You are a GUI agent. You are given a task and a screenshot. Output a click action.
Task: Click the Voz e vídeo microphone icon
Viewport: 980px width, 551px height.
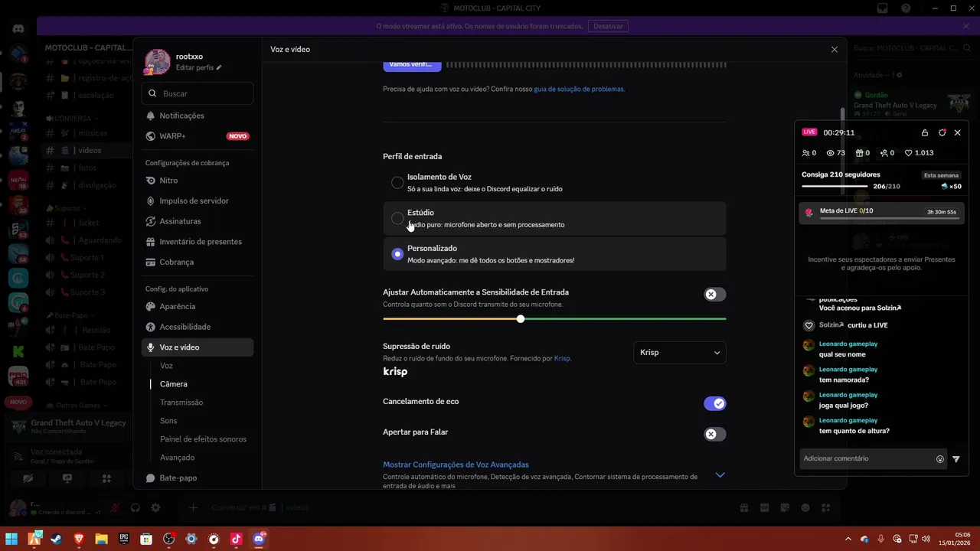[150, 347]
